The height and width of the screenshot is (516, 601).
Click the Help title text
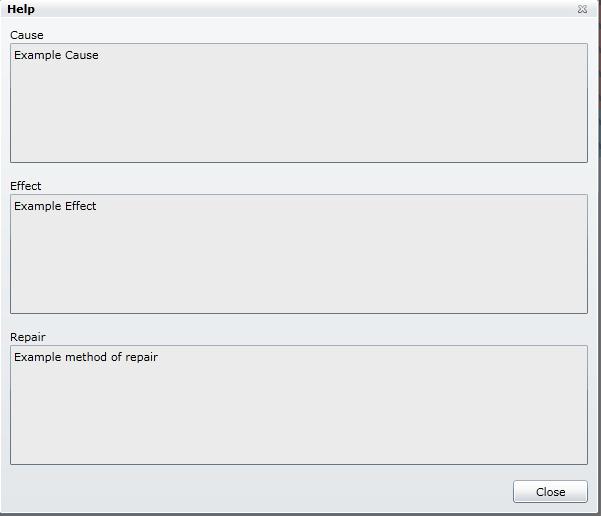[x=21, y=9]
